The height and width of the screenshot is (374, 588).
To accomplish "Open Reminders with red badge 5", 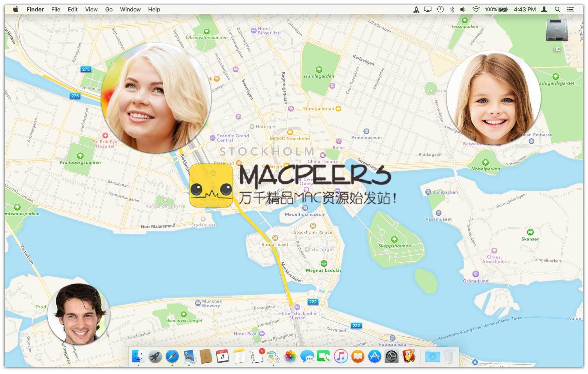I will (x=257, y=356).
